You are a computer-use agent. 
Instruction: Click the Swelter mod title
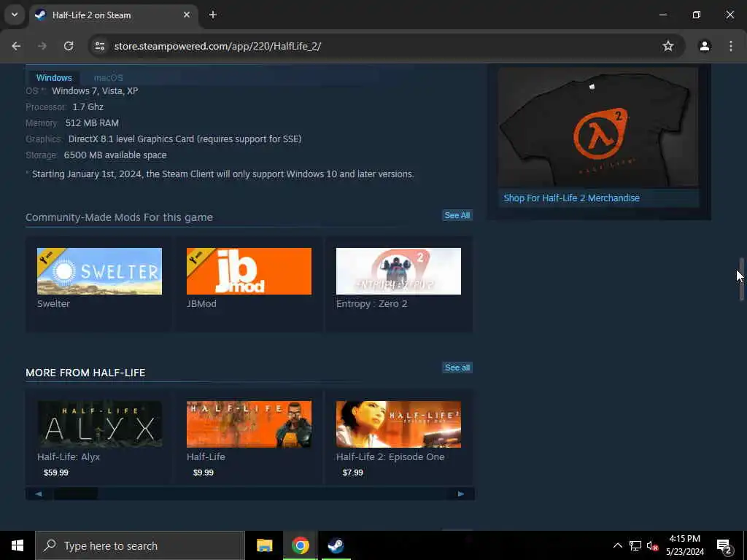click(53, 304)
